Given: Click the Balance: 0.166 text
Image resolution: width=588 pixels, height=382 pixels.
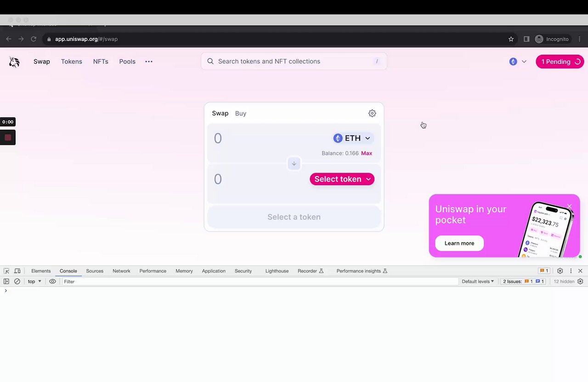Looking at the screenshot, I should point(340,153).
